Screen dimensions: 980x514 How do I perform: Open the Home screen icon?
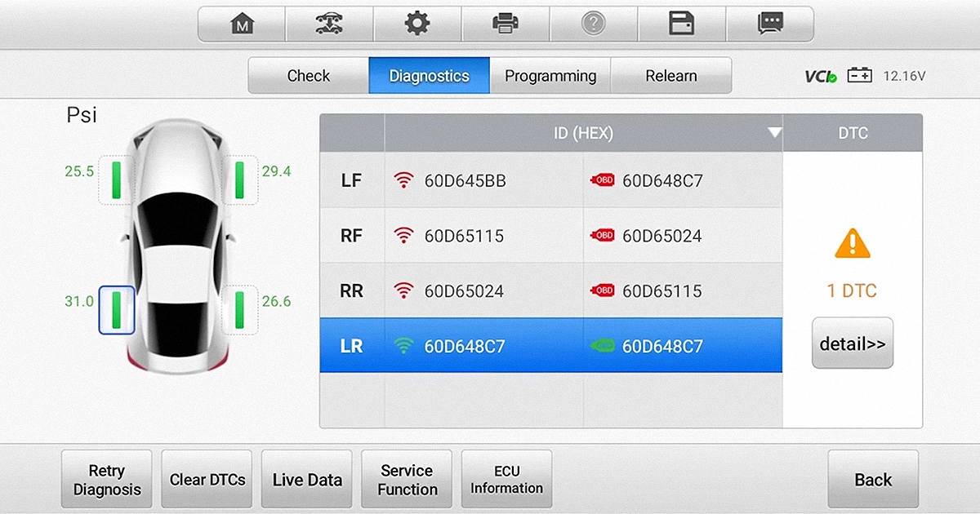241,24
